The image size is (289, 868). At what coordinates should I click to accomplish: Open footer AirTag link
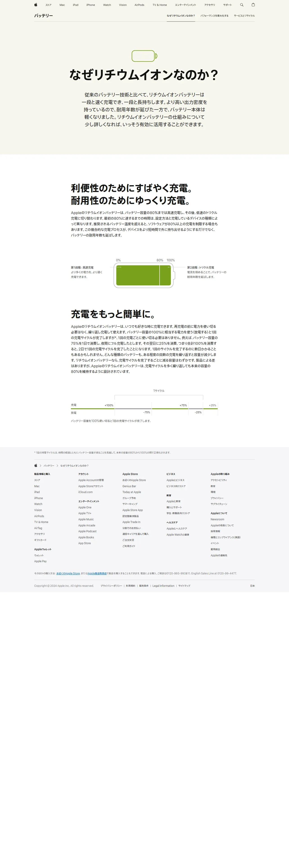[38, 528]
